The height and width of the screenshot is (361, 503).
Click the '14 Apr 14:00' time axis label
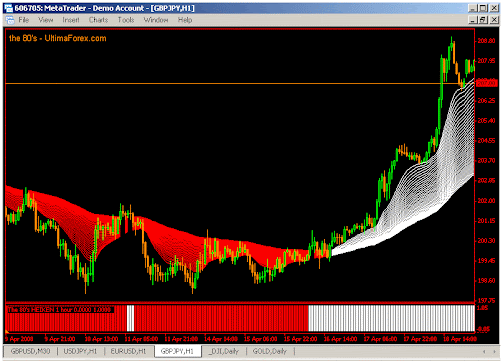pyautogui.click(x=221, y=339)
